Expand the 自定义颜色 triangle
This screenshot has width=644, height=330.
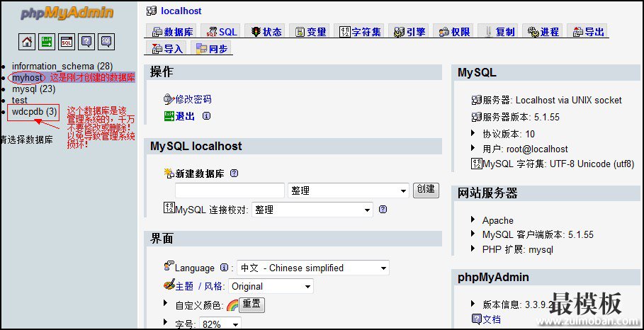(166, 303)
